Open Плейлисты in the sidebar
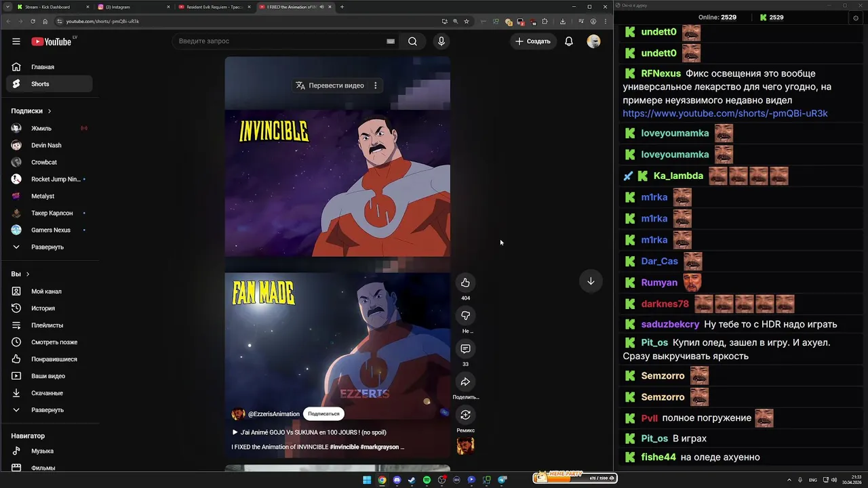The image size is (868, 488). click(x=50, y=325)
